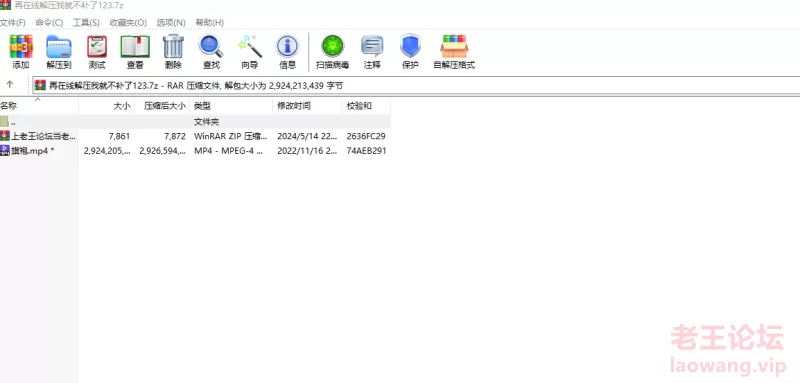Click checksum 2636FC29
This screenshot has height=383, width=800.
click(x=366, y=136)
